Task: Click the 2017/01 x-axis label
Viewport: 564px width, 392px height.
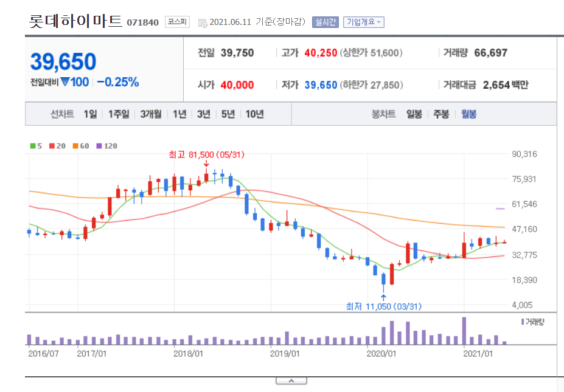Action: pyautogui.click(x=92, y=354)
